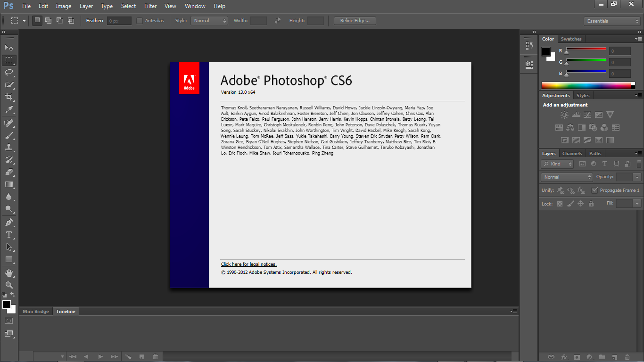
Task: Select the Dodge tool
Action: coord(9,209)
